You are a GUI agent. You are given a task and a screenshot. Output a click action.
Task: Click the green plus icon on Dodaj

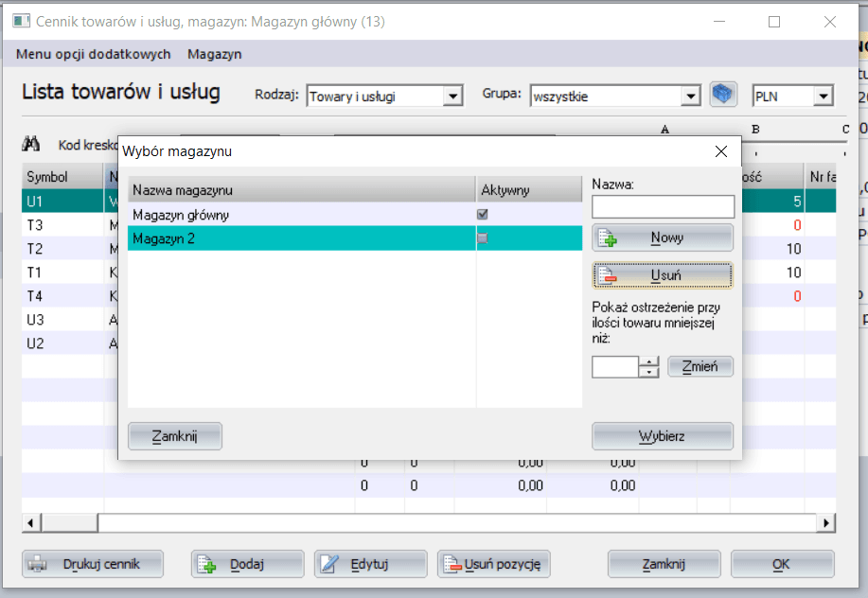[x=207, y=565]
